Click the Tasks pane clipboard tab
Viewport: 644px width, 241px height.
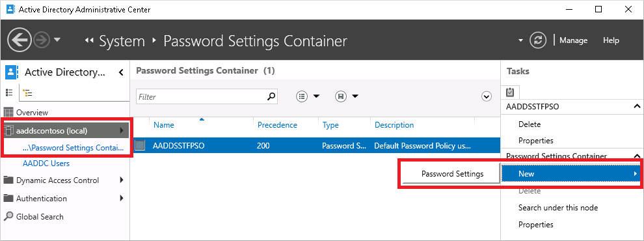click(510, 92)
